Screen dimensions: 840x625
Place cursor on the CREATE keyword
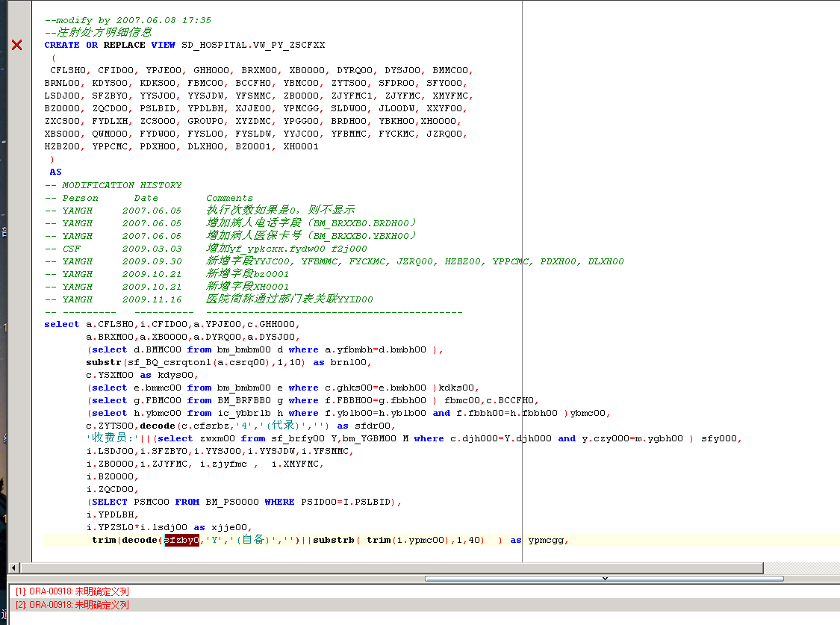tap(62, 45)
